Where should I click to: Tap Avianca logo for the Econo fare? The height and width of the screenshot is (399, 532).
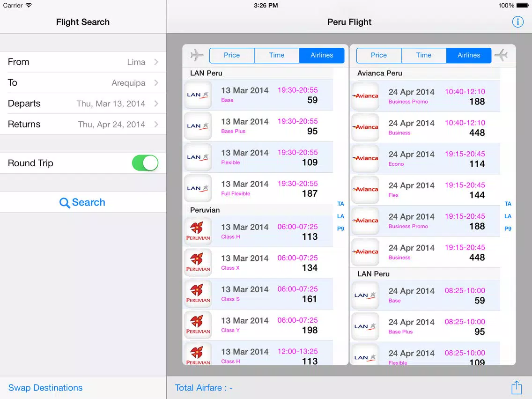(x=365, y=158)
